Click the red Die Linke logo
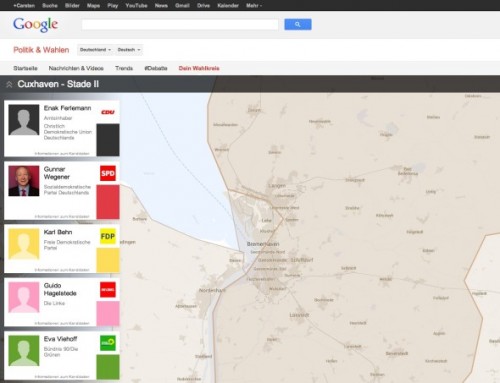Image resolution: width=500 pixels, height=383 pixels. point(108,290)
